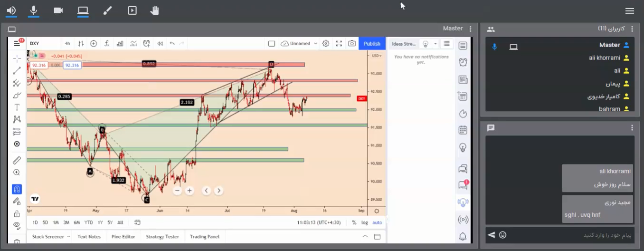The image size is (644, 251).
Task: Open the economic calendar grid icon
Action: tap(463, 130)
